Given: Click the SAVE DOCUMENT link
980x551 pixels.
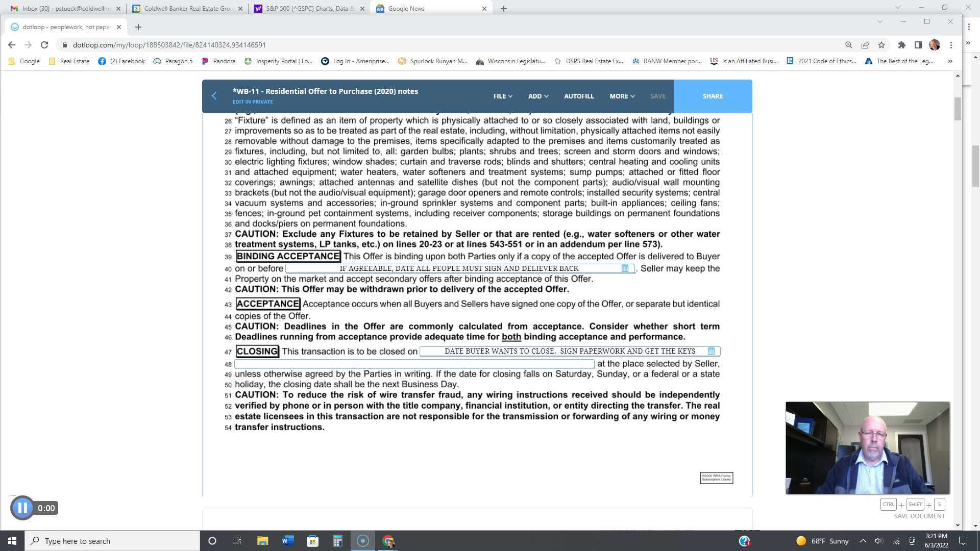Looking at the screenshot, I should 919,516.
